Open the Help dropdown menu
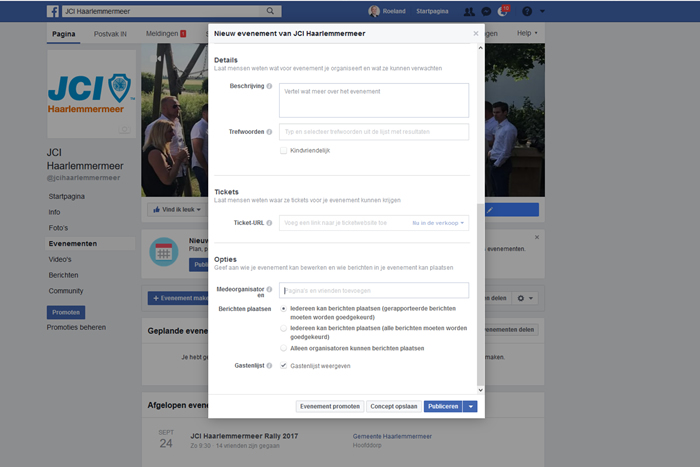700x467 pixels. point(527,33)
